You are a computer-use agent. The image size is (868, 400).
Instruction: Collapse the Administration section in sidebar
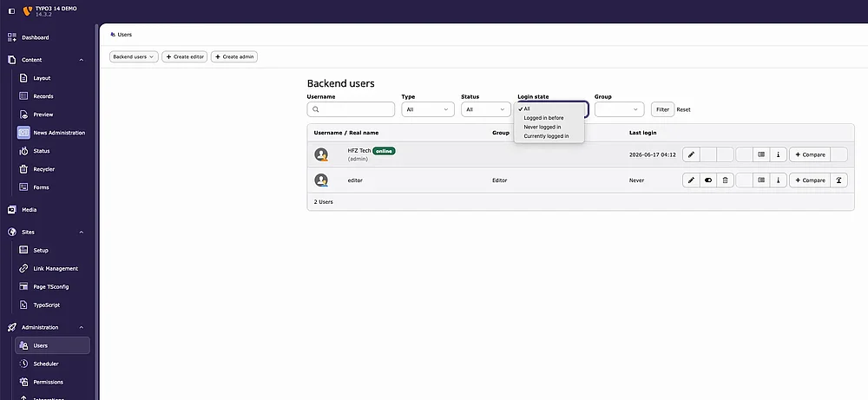(82, 327)
